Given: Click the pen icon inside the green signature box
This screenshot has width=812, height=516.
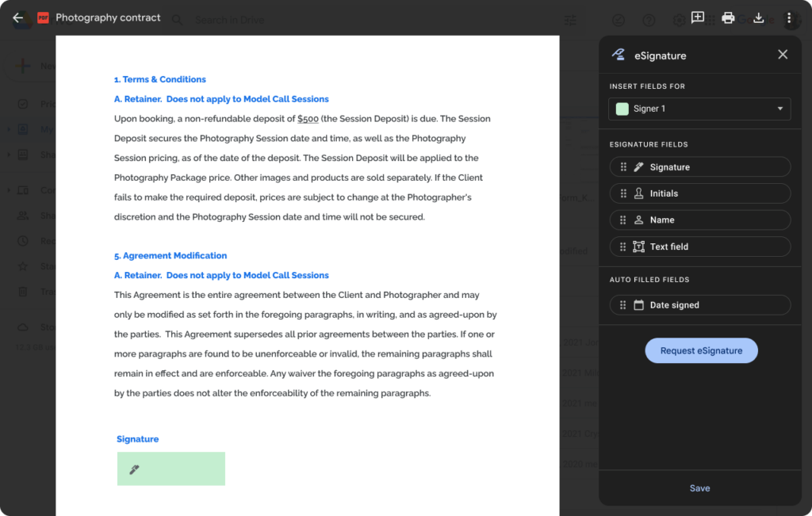Looking at the screenshot, I should (134, 469).
